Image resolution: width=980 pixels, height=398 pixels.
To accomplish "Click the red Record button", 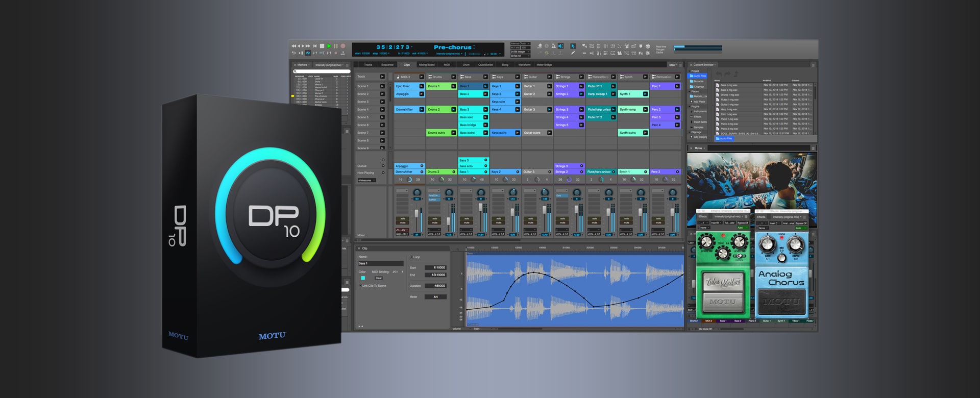I will (x=343, y=46).
